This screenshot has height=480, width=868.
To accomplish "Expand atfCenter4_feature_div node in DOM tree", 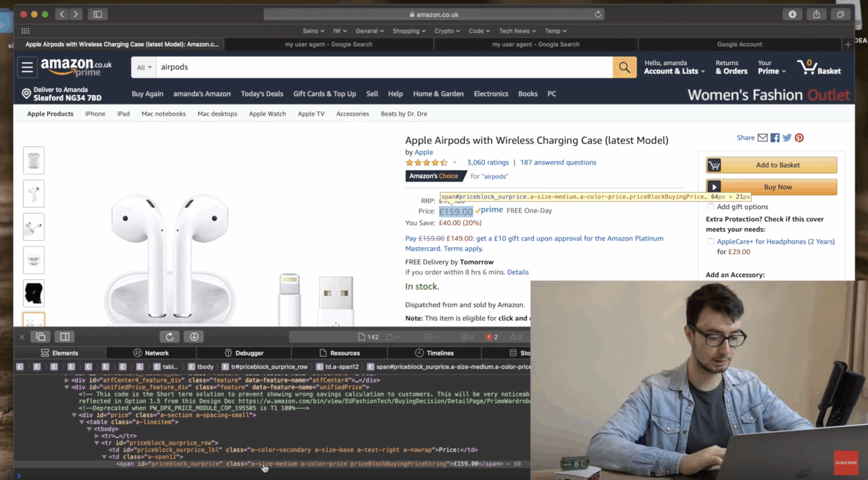I will [x=67, y=380].
